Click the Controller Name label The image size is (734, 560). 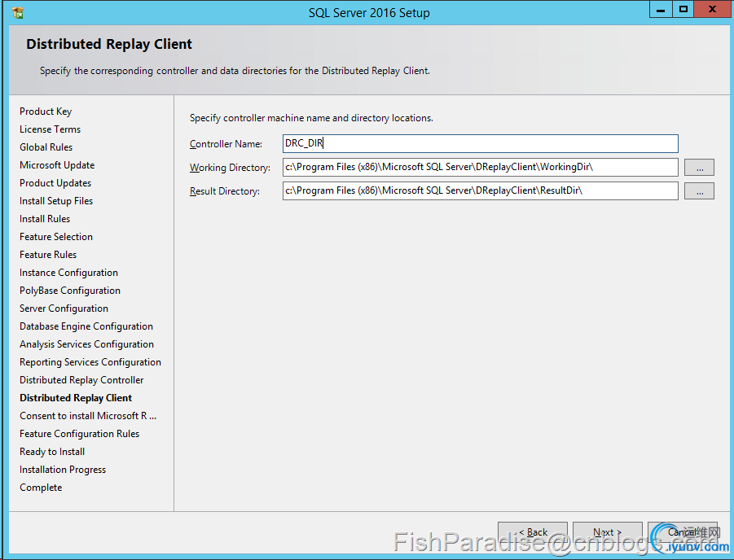pyautogui.click(x=226, y=144)
